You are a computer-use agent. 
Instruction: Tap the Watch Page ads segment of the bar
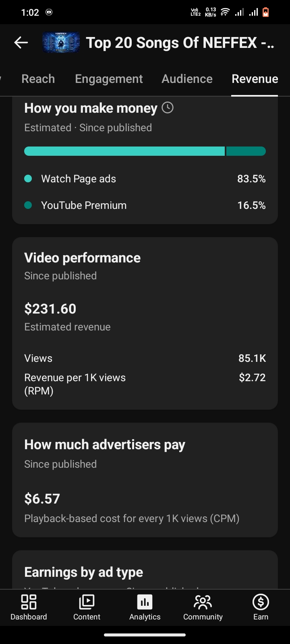pyautogui.click(x=124, y=151)
